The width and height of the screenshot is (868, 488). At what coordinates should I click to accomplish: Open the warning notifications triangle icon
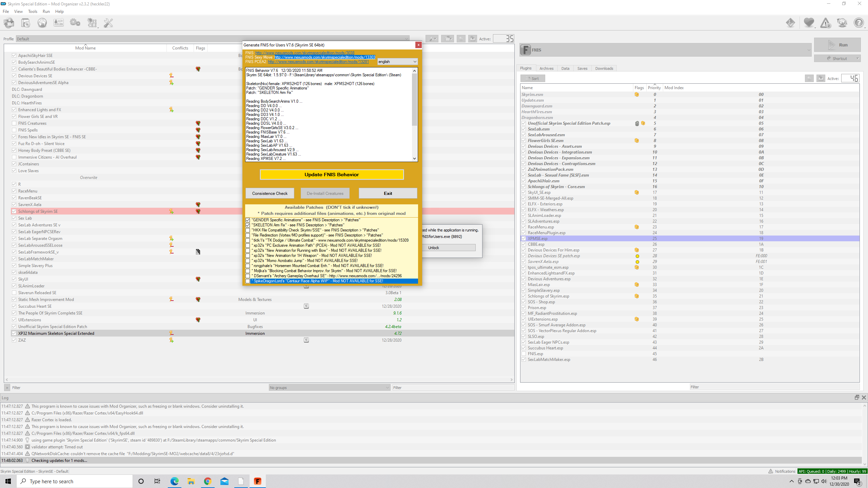[x=826, y=23]
